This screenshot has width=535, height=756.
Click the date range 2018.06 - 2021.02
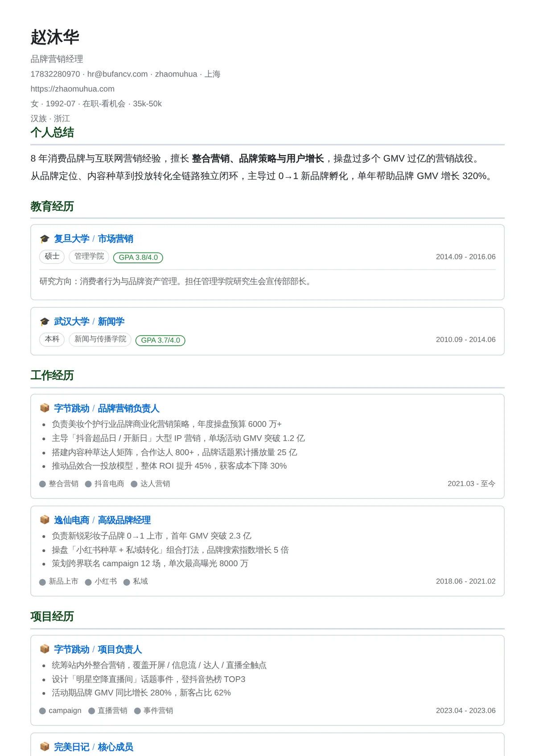click(x=465, y=581)
